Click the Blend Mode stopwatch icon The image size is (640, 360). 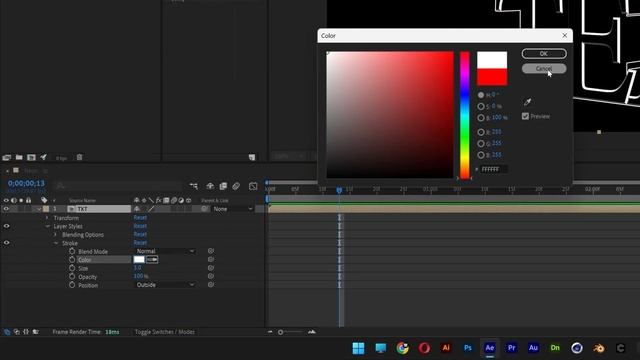coord(72,251)
